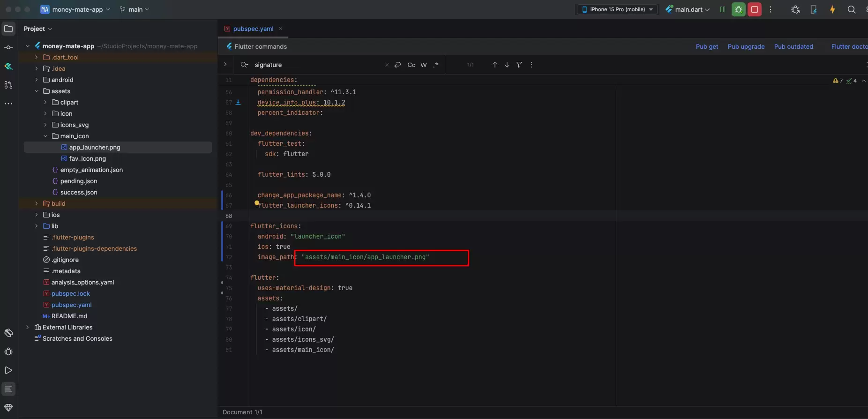
Task: Open the money-mate-app project dropdown
Action: pyautogui.click(x=75, y=9)
